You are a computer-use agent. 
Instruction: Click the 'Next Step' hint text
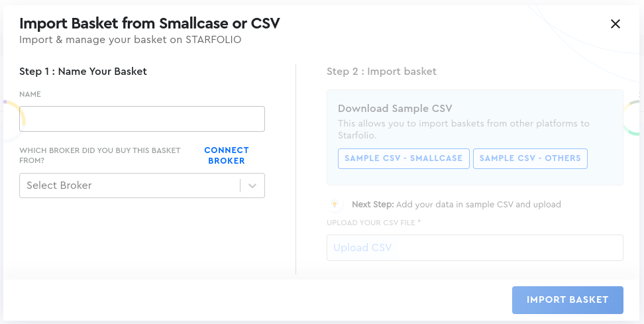pyautogui.click(x=456, y=204)
